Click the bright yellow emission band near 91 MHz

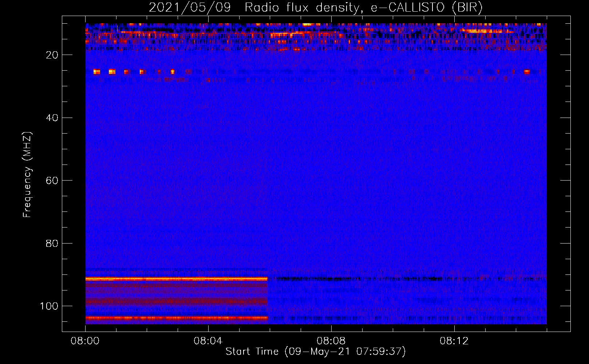177,279
